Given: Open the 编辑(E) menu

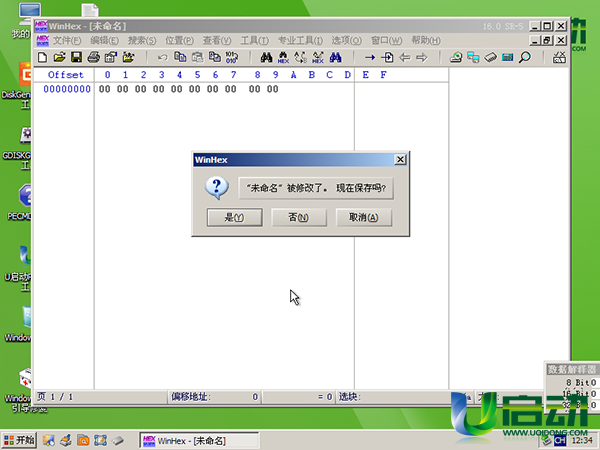Looking at the screenshot, I should [x=104, y=41].
